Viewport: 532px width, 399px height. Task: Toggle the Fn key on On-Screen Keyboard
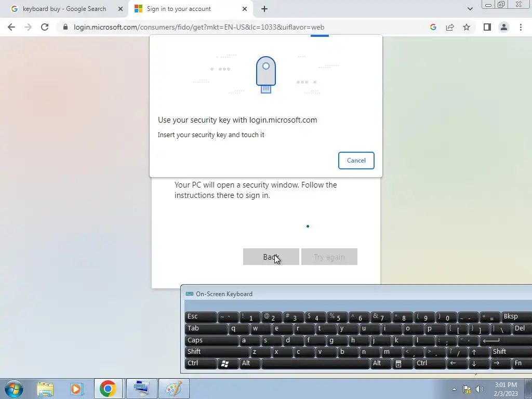click(x=522, y=364)
